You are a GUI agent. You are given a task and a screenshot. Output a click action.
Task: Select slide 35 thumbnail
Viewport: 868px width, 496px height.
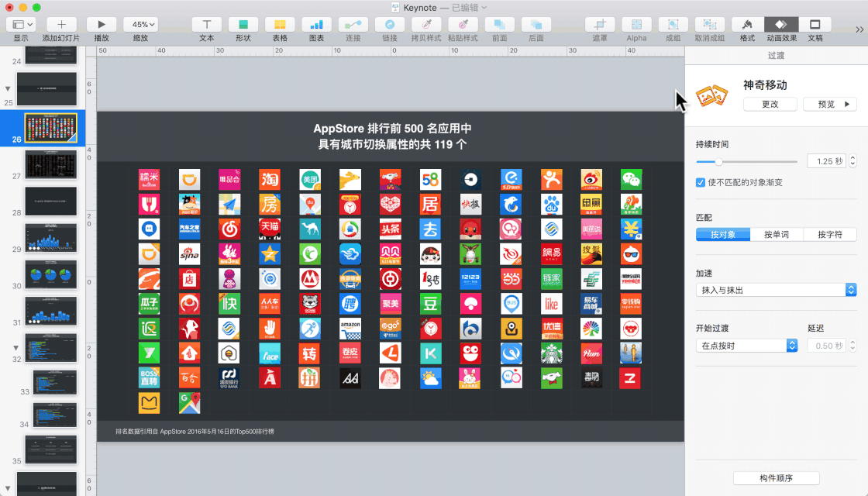51,449
